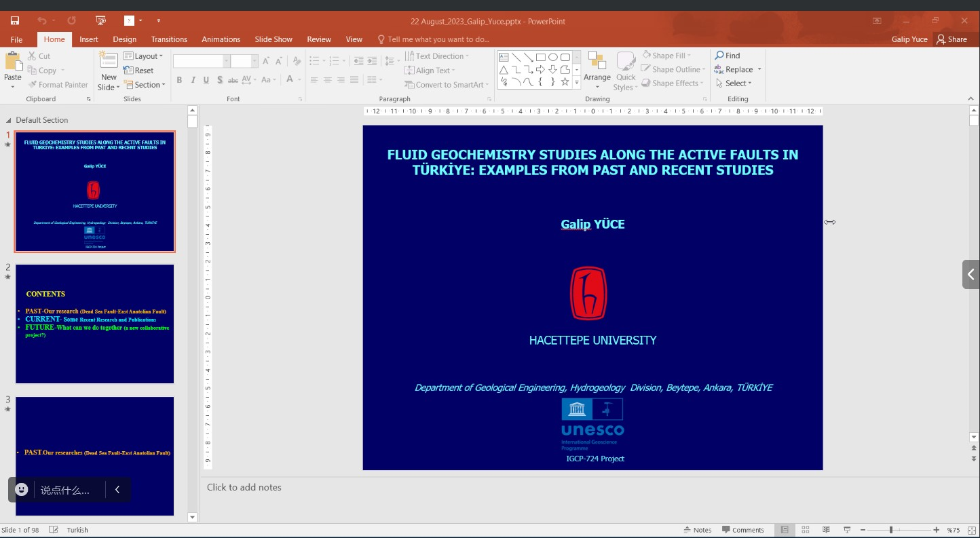Open spell check icon in status bar
Viewport: 980px width, 538px height.
54,530
